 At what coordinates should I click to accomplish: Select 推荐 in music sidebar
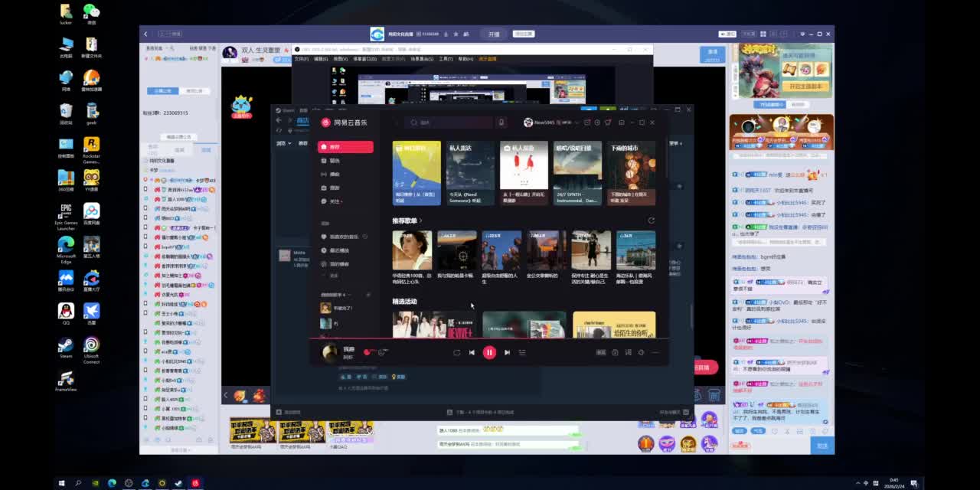[x=345, y=147]
